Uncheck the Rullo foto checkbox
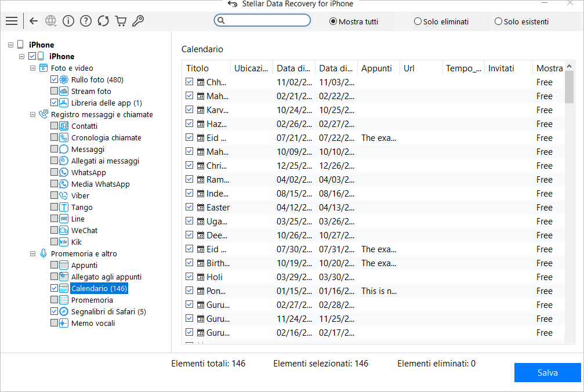The height and width of the screenshot is (392, 584). click(x=54, y=79)
